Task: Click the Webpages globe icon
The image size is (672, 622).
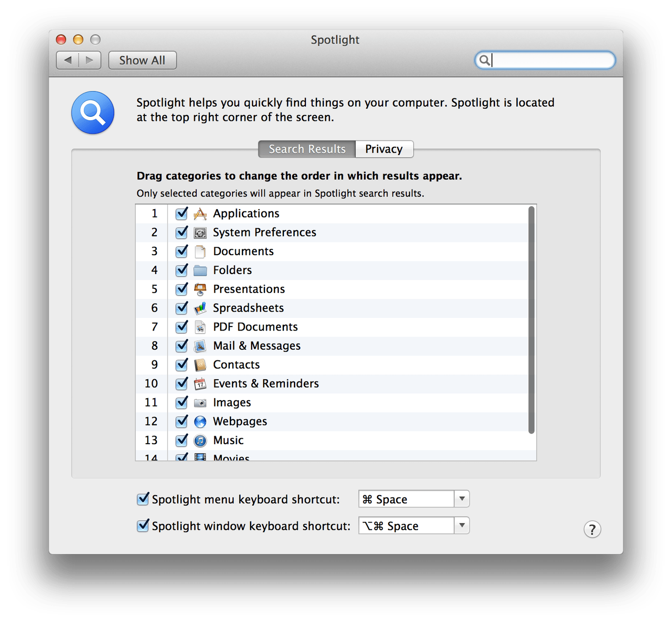Action: pyautogui.click(x=200, y=422)
